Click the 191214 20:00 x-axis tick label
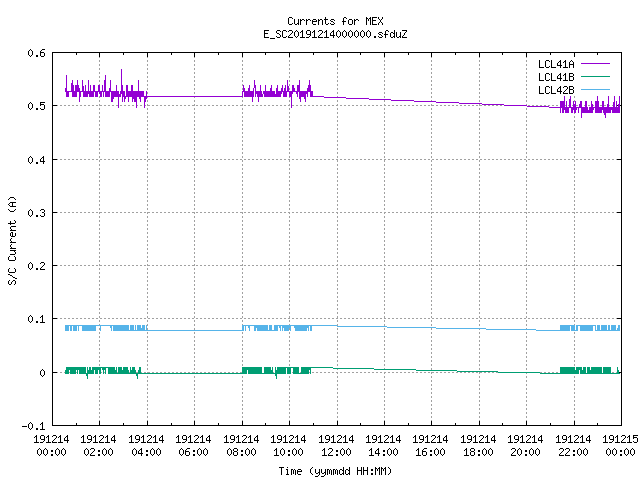The image size is (640, 480). 525,446
